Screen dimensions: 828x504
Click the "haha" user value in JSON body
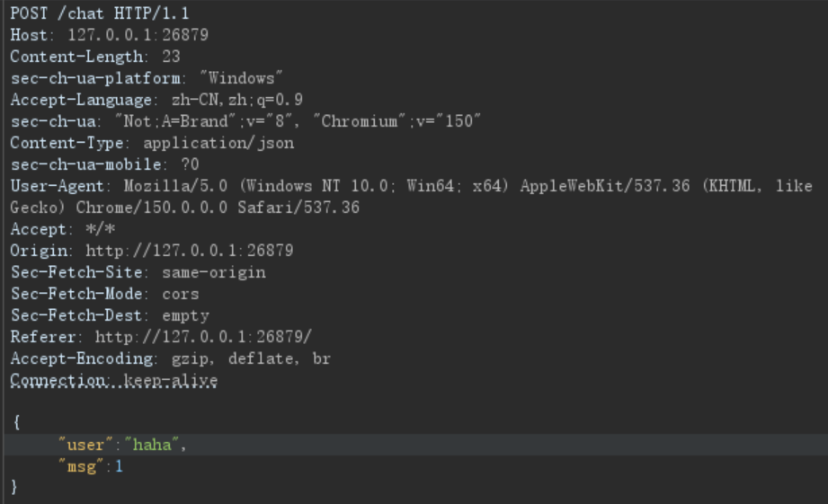152,445
